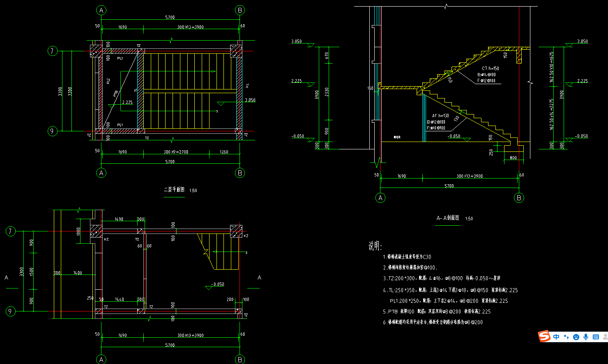Screen dimensions: 608x364
Task: Click axis bubble B below the section
Action: coord(519,198)
